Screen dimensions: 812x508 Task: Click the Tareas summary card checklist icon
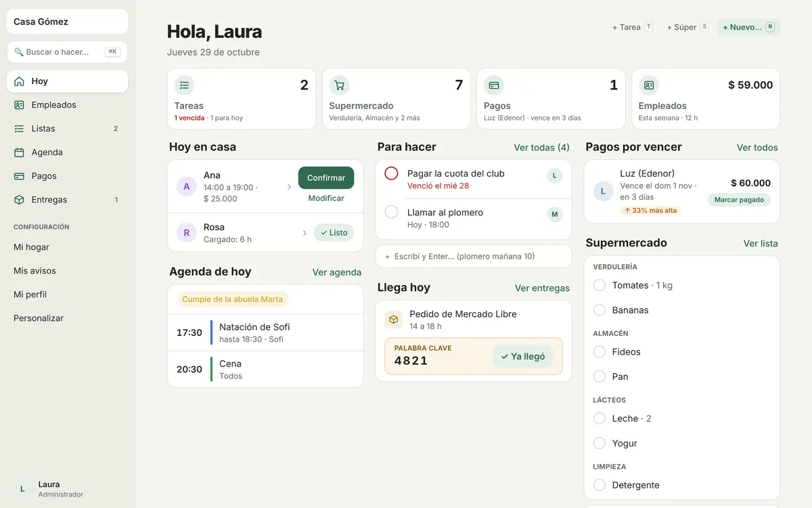click(x=184, y=85)
